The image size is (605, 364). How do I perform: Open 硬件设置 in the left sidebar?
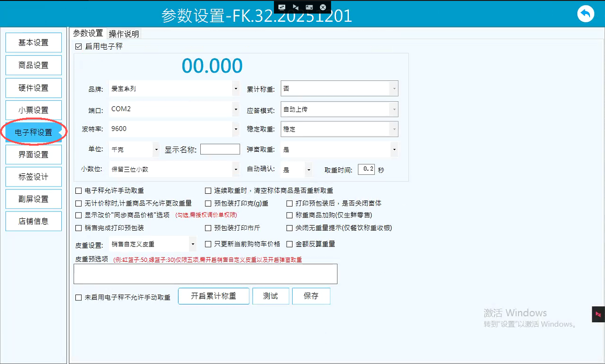point(34,88)
